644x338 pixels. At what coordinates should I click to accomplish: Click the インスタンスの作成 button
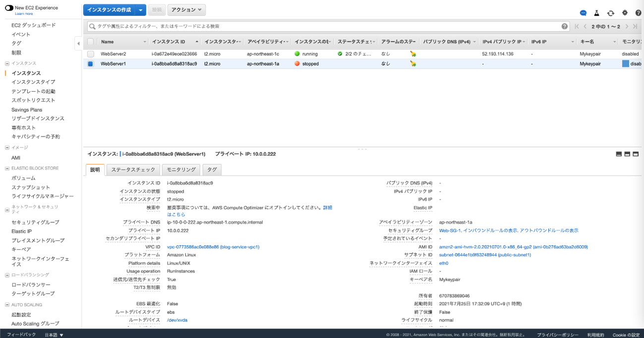[109, 10]
